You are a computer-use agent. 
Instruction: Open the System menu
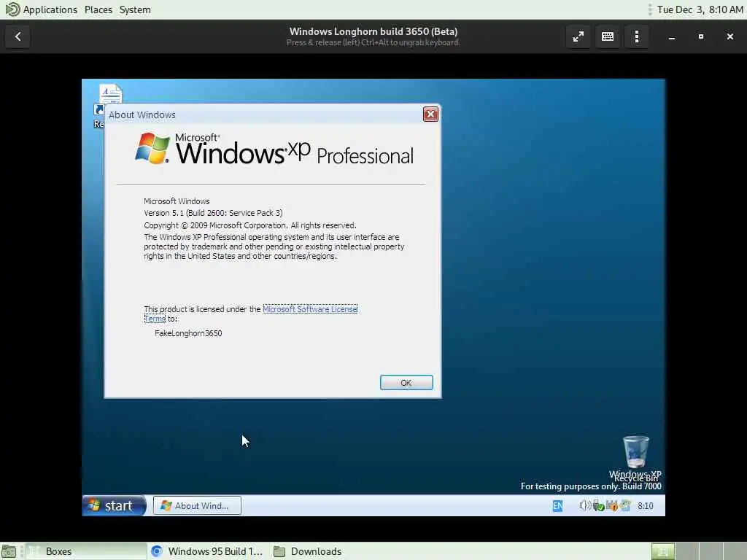click(135, 9)
